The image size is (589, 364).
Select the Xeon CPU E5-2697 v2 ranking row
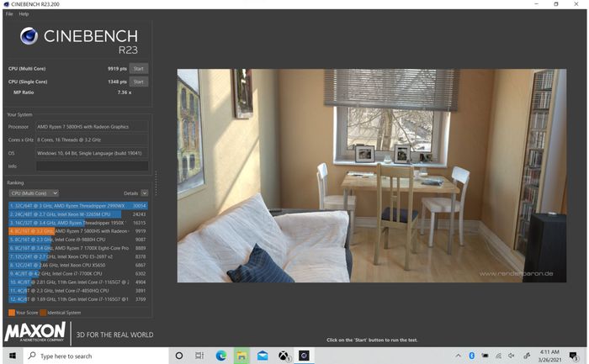tap(78, 256)
